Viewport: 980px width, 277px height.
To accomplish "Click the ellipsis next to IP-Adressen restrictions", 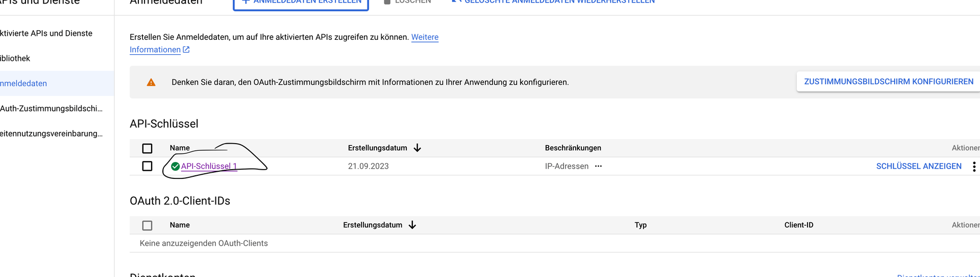I will tap(598, 166).
